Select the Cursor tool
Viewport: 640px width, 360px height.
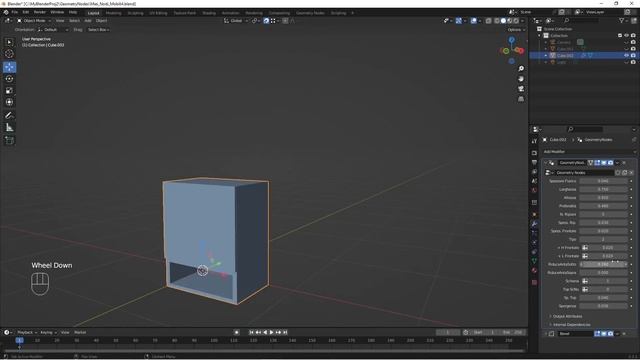(9, 54)
